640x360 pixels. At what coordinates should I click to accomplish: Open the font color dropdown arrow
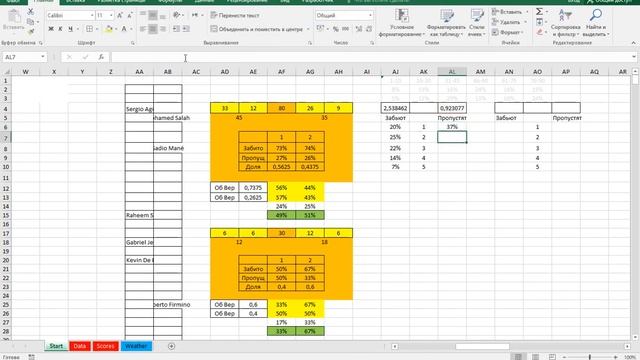pos(131,29)
